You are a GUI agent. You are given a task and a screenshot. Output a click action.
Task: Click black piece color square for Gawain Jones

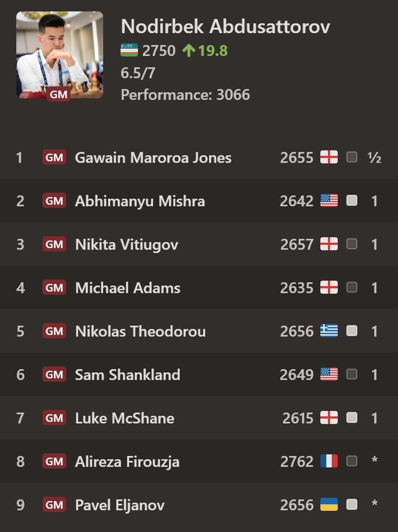tap(352, 157)
